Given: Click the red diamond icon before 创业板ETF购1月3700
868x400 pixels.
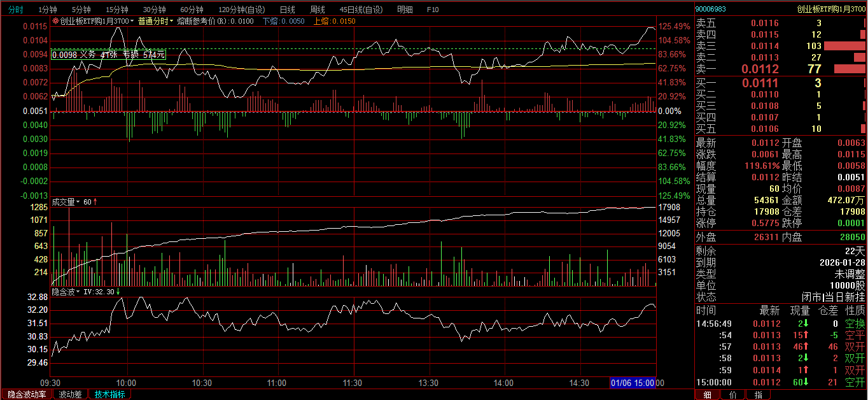Looking at the screenshot, I should (x=55, y=21).
